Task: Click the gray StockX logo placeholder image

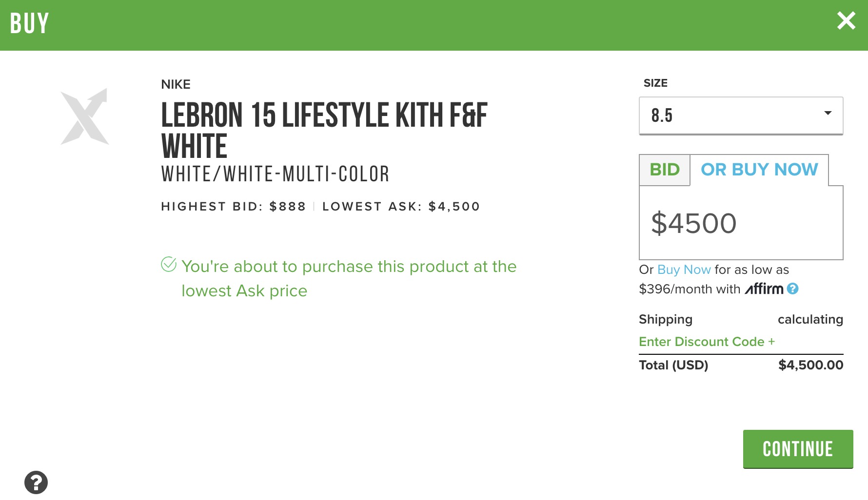Action: (84, 116)
